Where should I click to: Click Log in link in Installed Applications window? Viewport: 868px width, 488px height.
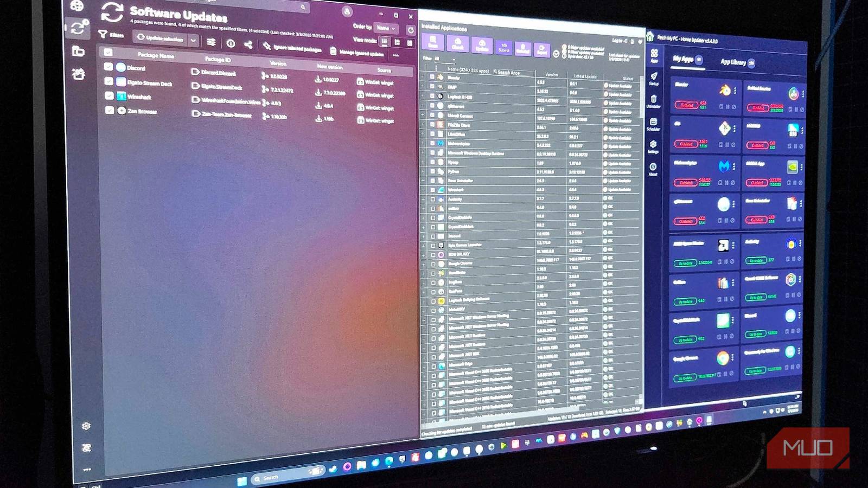tap(620, 41)
